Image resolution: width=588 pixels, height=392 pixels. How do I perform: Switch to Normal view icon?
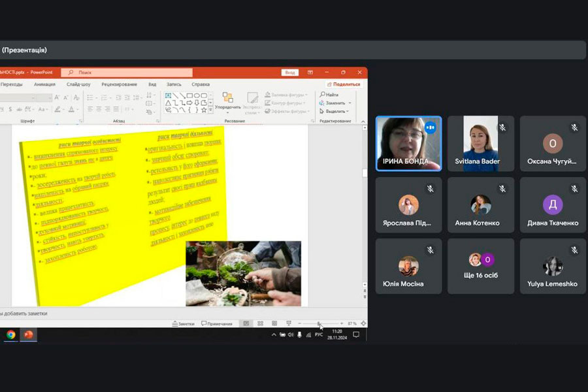pos(246,323)
